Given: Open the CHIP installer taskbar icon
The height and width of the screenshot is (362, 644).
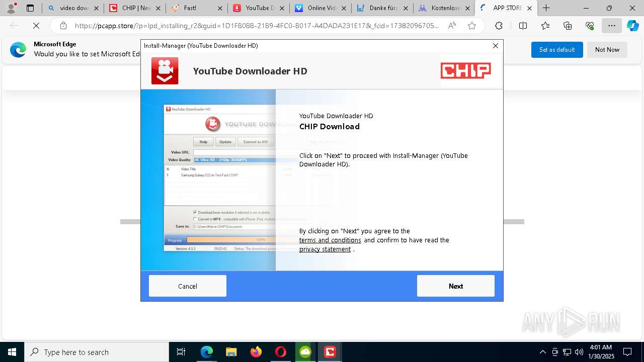Looking at the screenshot, I should tap(330, 352).
